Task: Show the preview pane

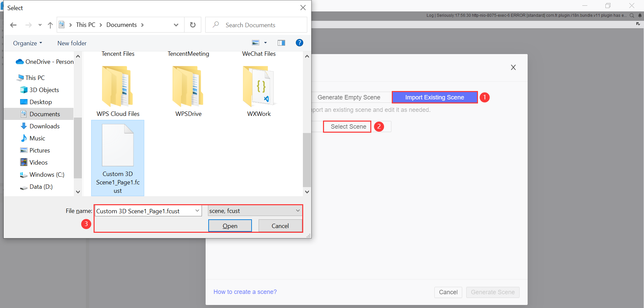Action: 281,43
